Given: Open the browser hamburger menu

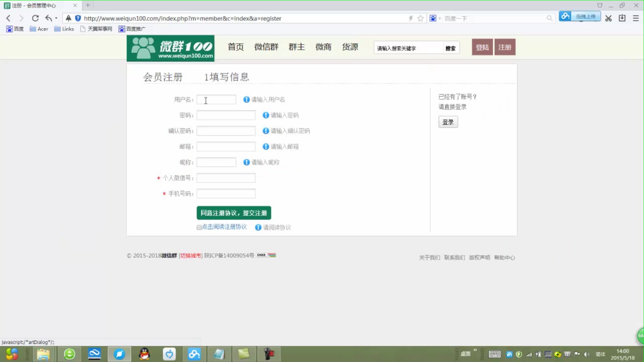Looking at the screenshot, I should coord(636,18).
